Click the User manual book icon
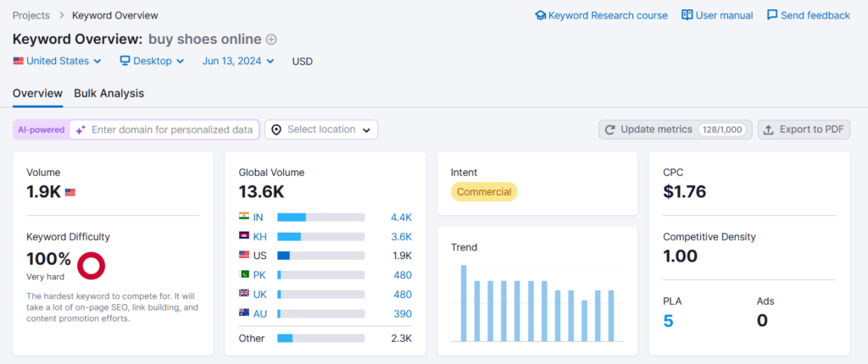 (x=687, y=15)
